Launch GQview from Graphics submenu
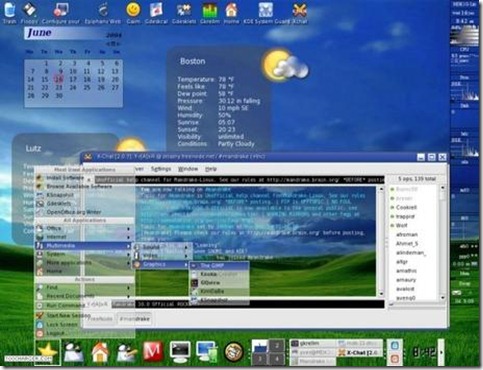This screenshot has width=483, height=370. tap(219, 283)
